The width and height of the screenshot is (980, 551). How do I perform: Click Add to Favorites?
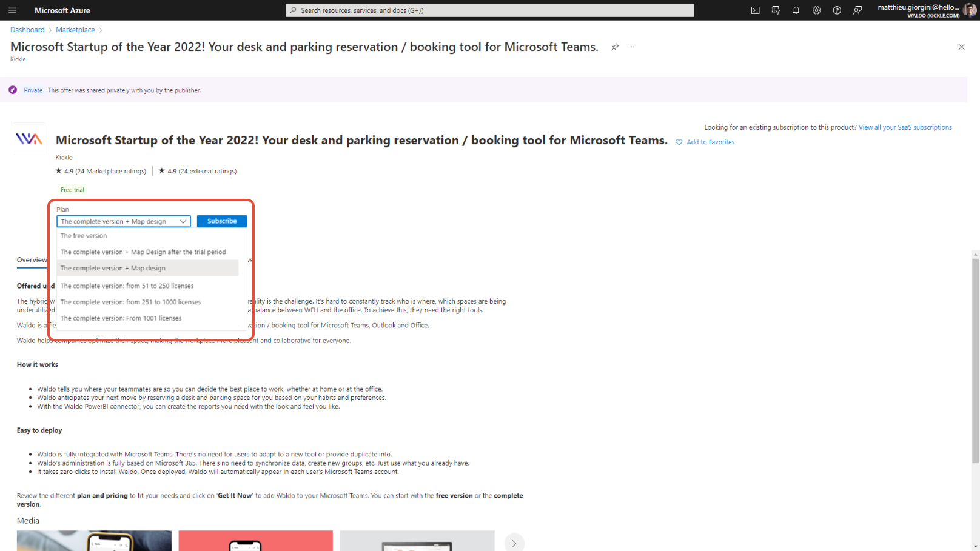tap(710, 142)
